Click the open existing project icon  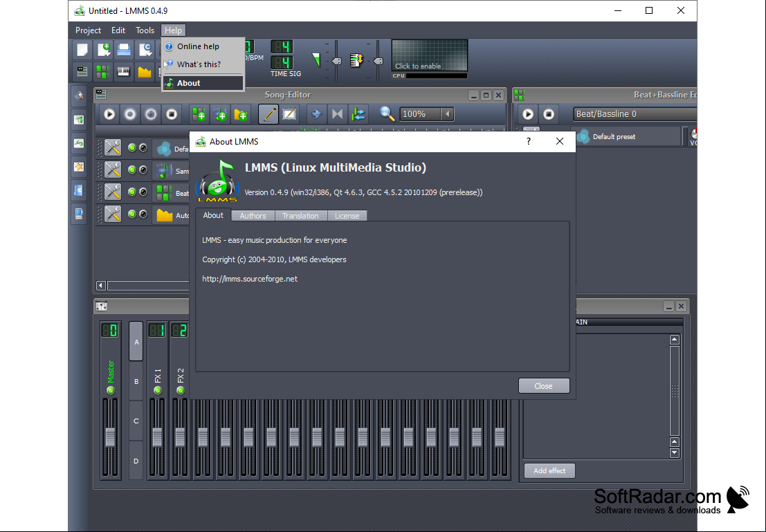[124, 49]
